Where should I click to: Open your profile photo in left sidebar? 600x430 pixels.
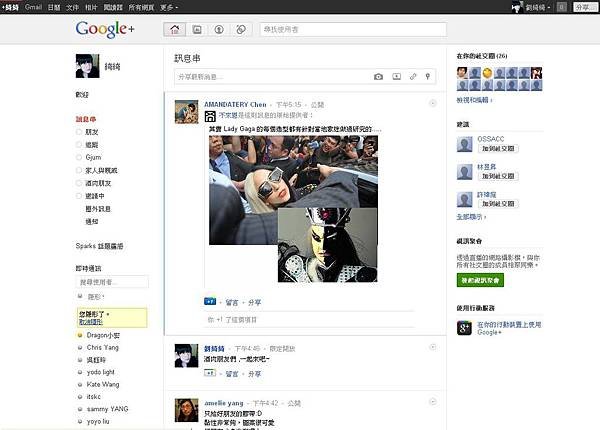[x=87, y=66]
